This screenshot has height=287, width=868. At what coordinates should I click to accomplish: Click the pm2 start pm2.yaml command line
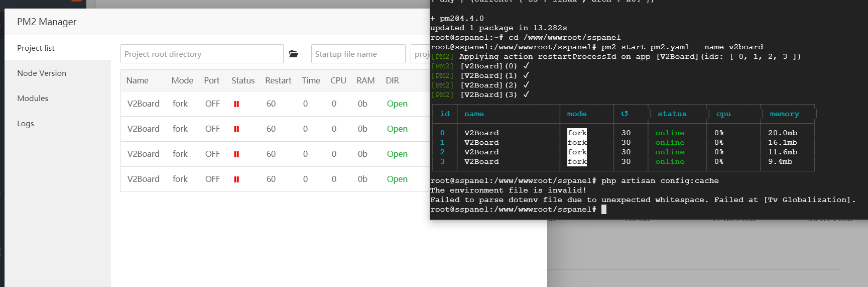point(596,47)
